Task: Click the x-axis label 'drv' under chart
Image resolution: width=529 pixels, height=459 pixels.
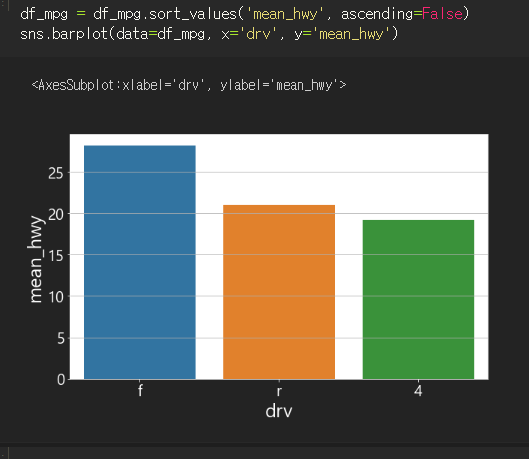Action: pos(279,411)
